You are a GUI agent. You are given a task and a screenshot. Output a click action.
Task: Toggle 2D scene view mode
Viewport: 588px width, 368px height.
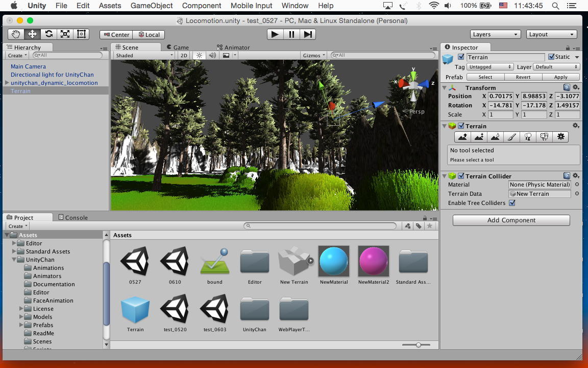pyautogui.click(x=184, y=55)
